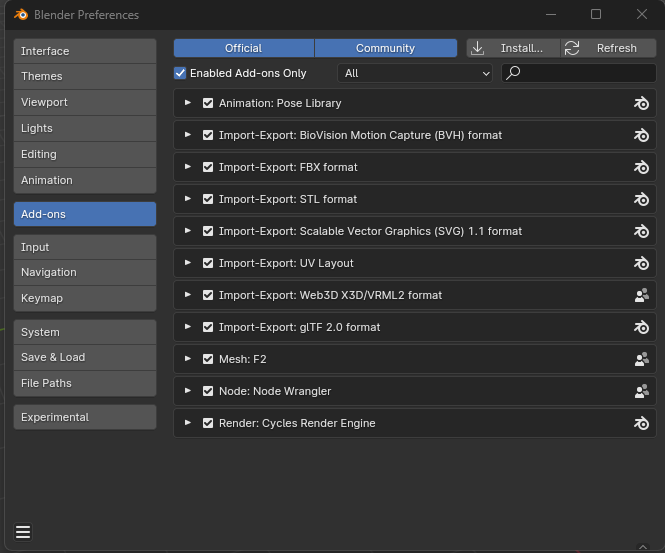This screenshot has height=553, width=665.
Task: Open Save & Load preferences
Action: 85,357
